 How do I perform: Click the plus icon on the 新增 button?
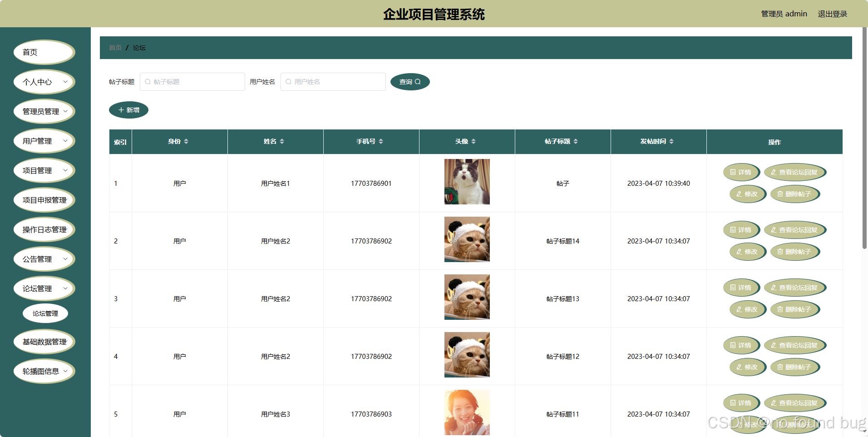coord(121,109)
